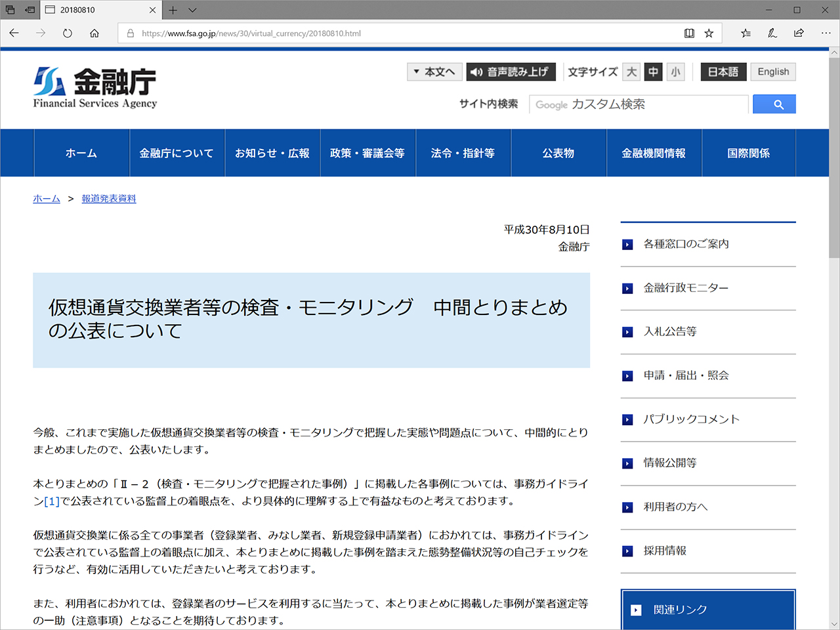Image resolution: width=840 pixels, height=630 pixels.
Task: Add this page to favorites via the star
Action: [x=709, y=33]
